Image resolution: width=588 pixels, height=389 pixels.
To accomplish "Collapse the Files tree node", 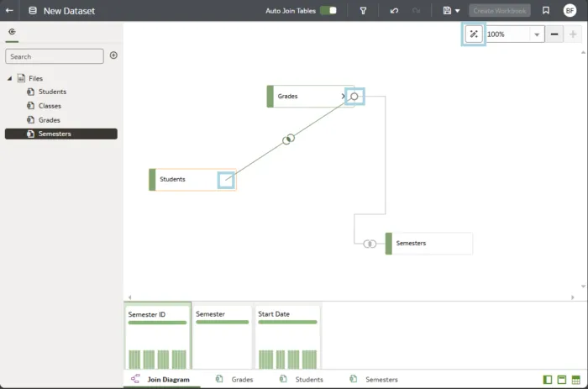I will (x=10, y=78).
